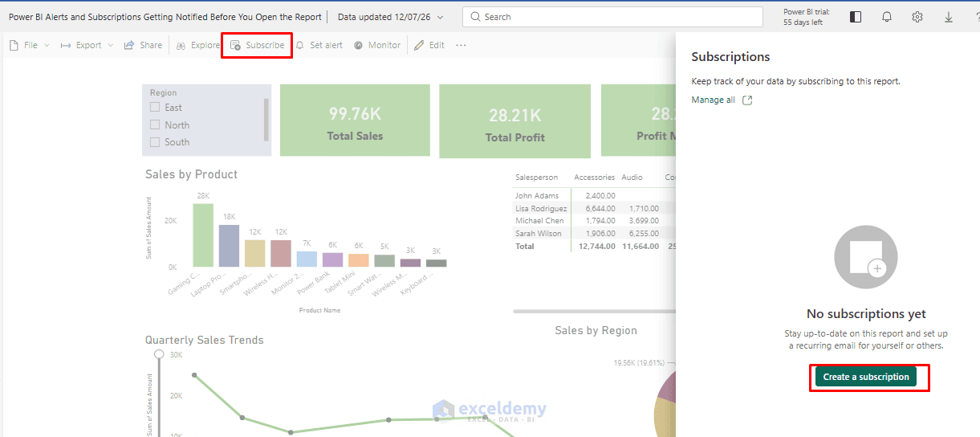The image size is (980, 437).
Task: Click Subscribe in the toolbar
Action: 257,45
